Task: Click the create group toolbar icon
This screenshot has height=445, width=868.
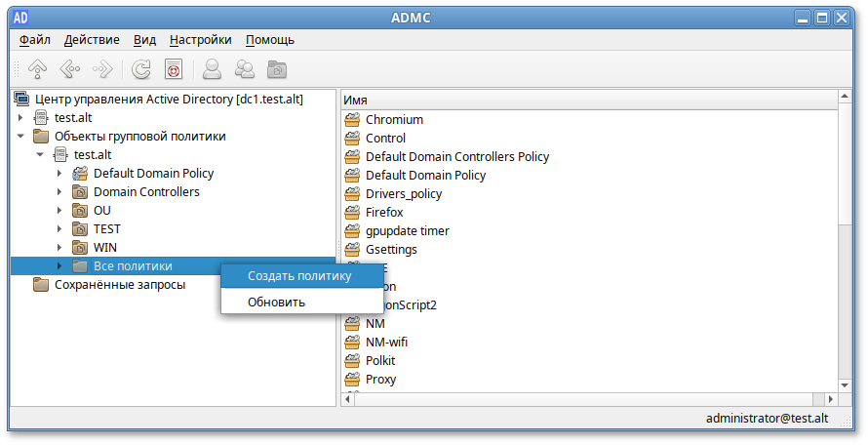Action: [x=244, y=69]
